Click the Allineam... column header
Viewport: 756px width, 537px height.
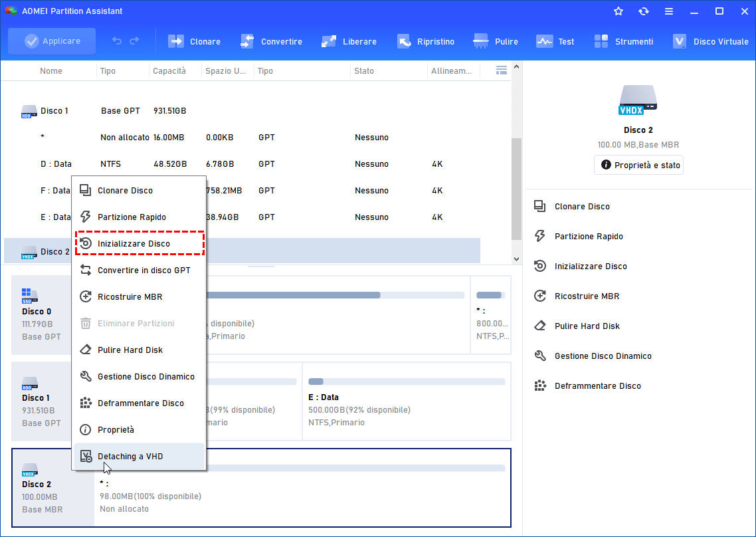point(451,71)
